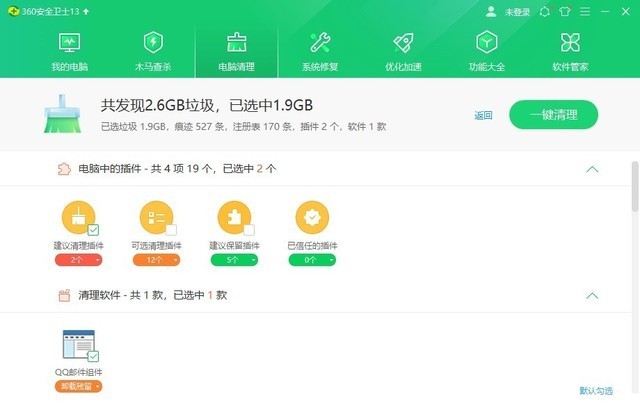
Task: Check the 可选清理插件 checkbox
Action: click(x=171, y=230)
